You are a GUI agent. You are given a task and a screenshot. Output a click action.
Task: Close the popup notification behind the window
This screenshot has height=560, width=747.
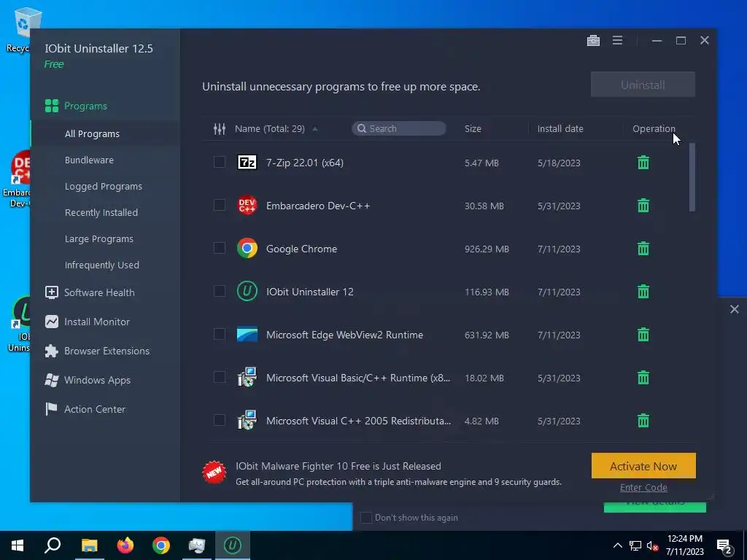734,309
